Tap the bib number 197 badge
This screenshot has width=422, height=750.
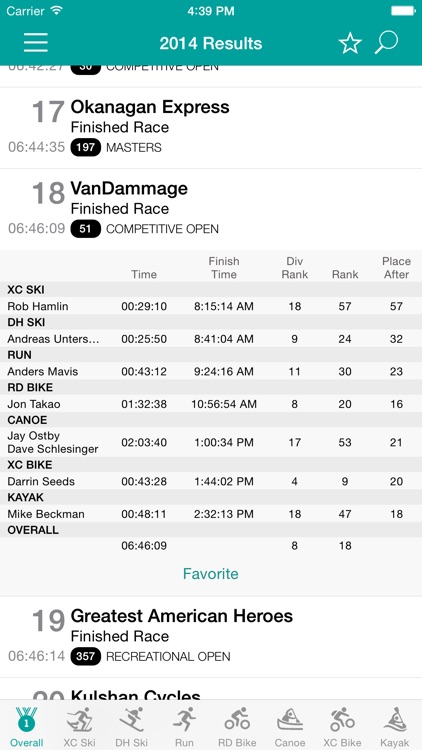tap(86, 147)
